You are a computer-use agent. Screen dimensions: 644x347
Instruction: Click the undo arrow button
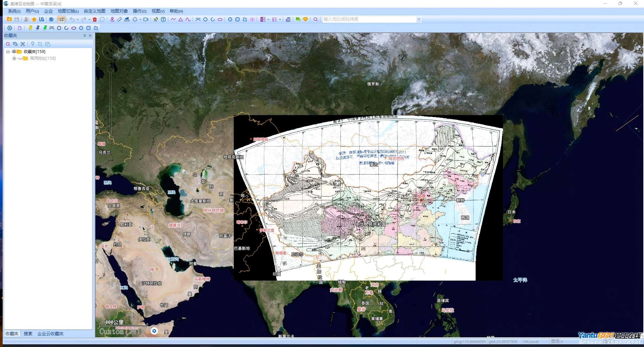tap(72, 19)
